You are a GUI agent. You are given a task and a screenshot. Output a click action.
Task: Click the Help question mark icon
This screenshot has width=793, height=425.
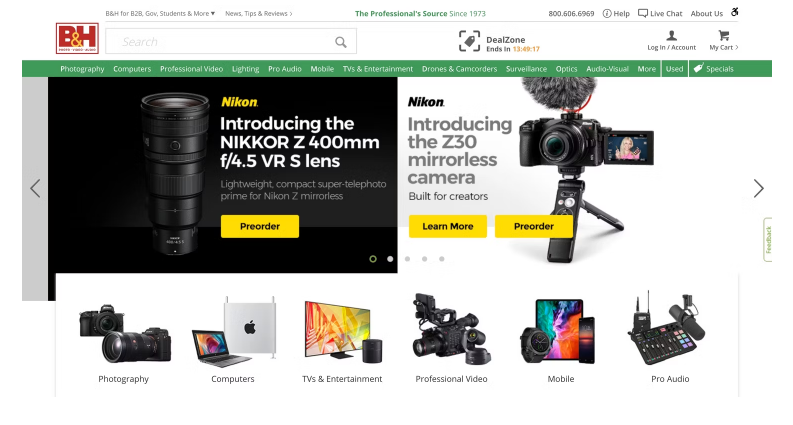607,14
